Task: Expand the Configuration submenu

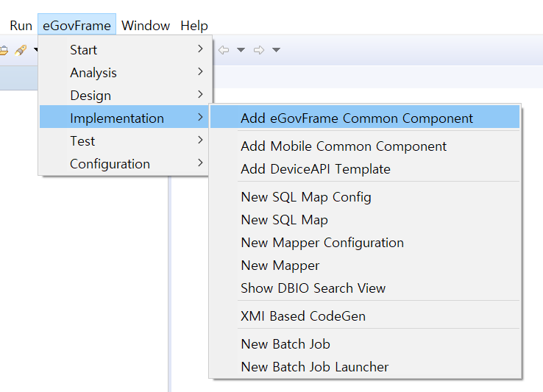Action: 124,164
